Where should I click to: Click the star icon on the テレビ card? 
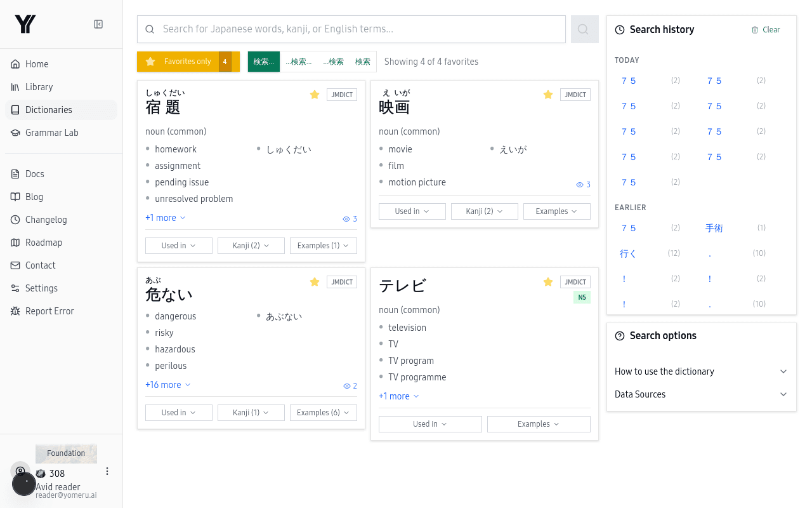click(x=548, y=282)
